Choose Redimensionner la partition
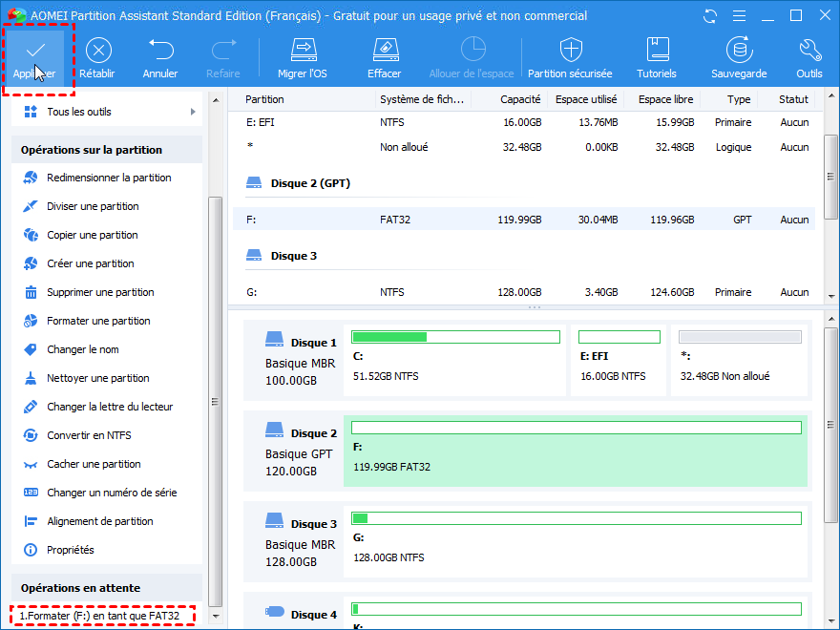 click(109, 178)
